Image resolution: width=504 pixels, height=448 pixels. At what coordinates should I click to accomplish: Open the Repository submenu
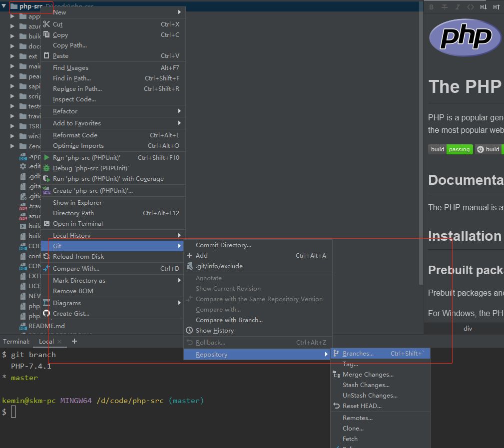258,355
